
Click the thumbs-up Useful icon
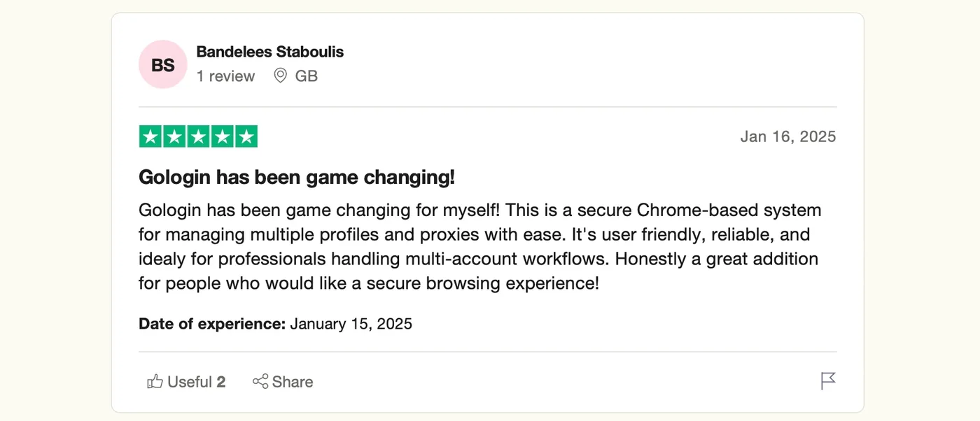pos(155,382)
